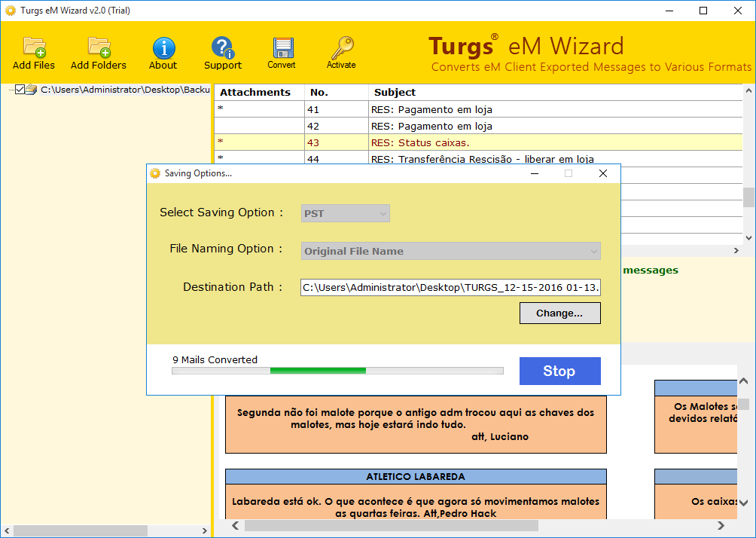Click the message list scroll up arrow
This screenshot has width=756, height=538.
(748, 90)
